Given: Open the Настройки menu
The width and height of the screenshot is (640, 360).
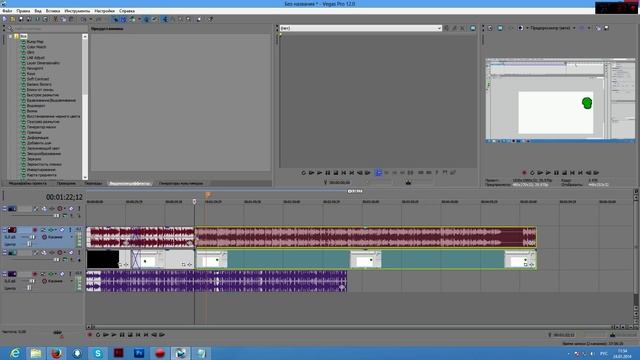Looking at the screenshot, I should pos(104,11).
